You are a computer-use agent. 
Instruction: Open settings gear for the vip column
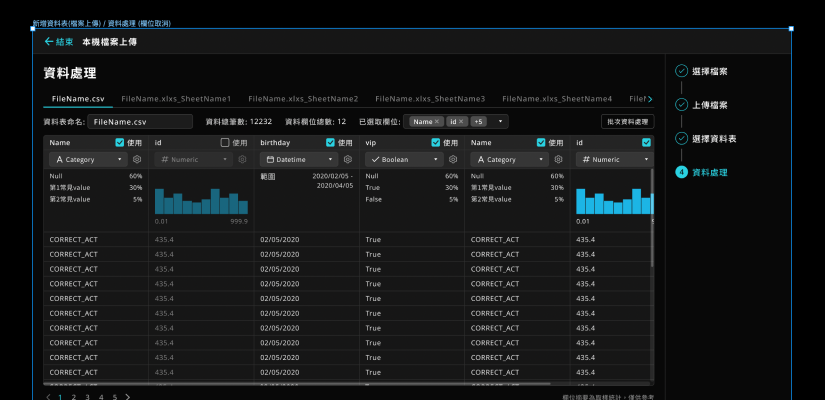tap(453, 159)
